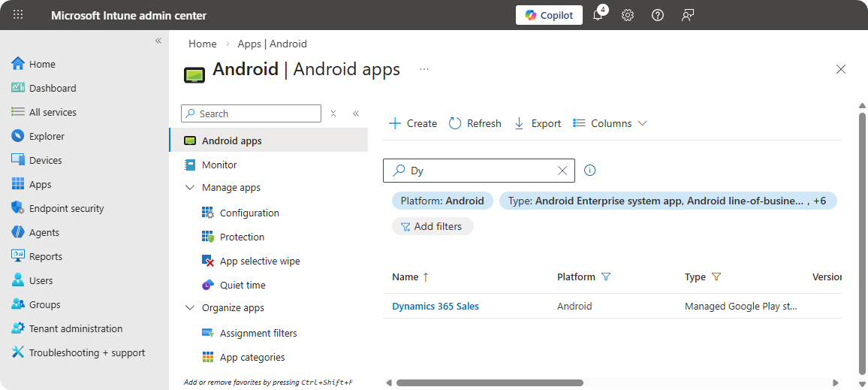The height and width of the screenshot is (390, 868).
Task: Open the feedback person icon
Action: (x=687, y=15)
